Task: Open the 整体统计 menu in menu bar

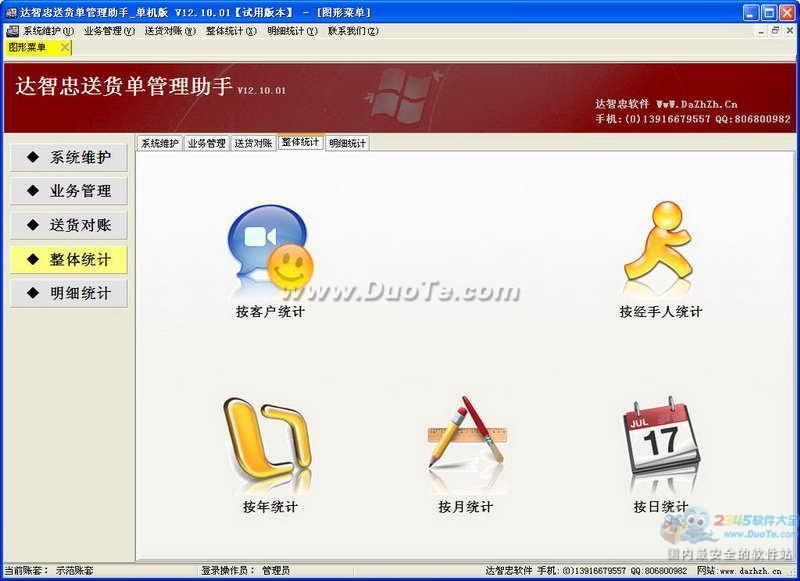Action: [x=231, y=31]
